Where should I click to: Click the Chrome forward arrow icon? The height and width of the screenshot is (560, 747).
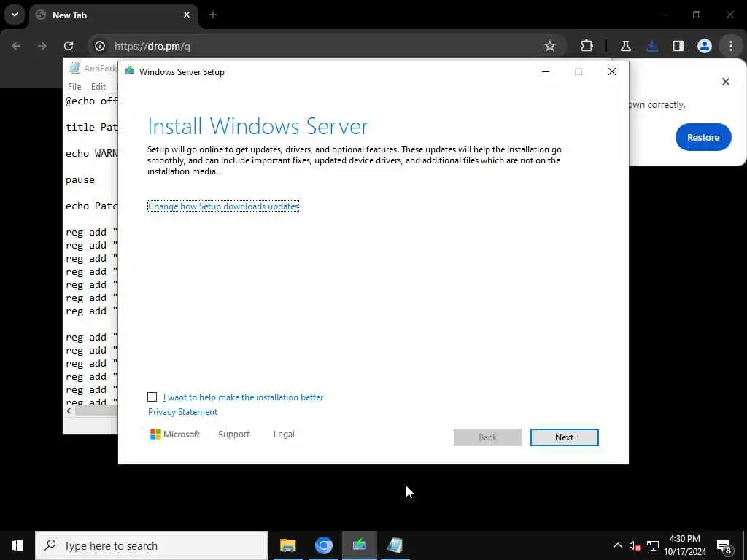(42, 46)
